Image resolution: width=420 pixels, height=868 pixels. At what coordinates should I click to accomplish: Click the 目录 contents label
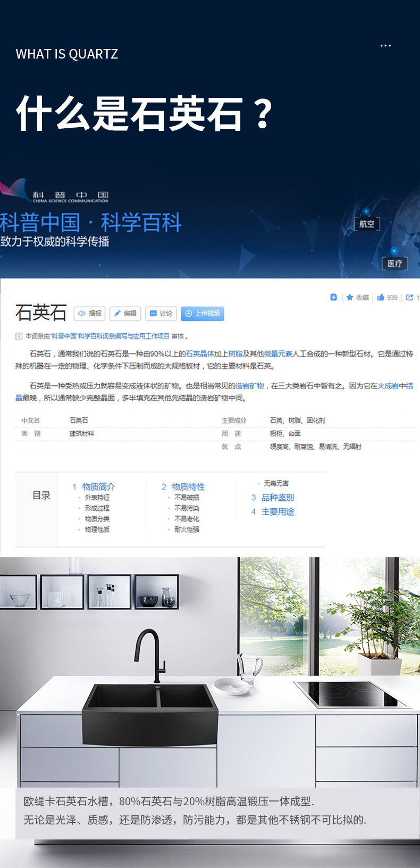pyautogui.click(x=41, y=495)
